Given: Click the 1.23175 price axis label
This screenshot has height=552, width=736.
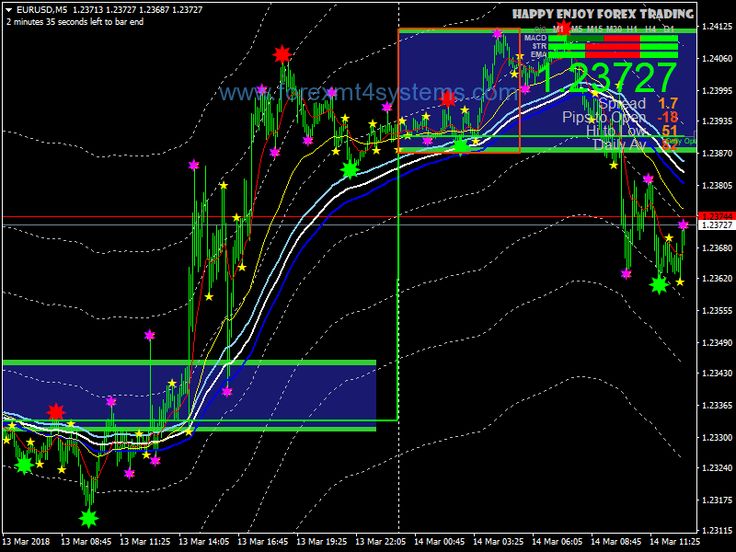Looking at the screenshot, I should [x=717, y=500].
